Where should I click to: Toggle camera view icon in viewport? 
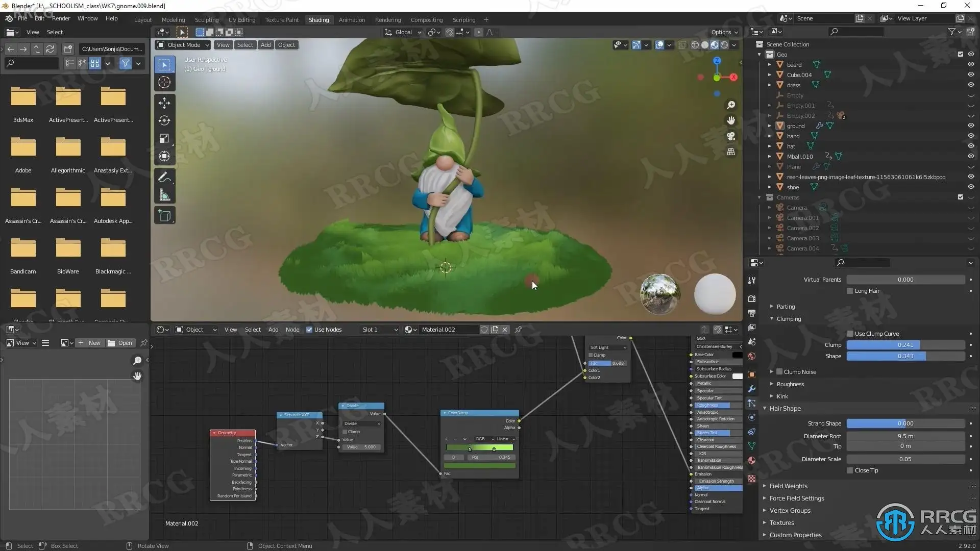tap(731, 136)
